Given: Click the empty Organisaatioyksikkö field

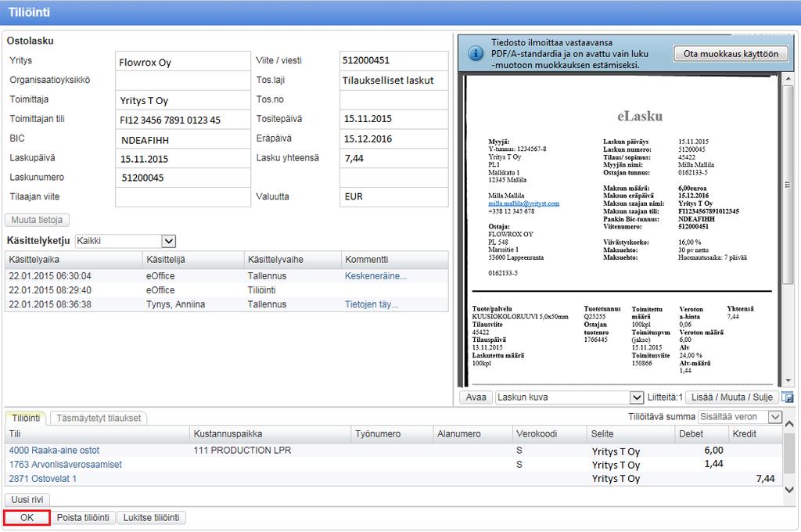Looking at the screenshot, I should pyautogui.click(x=183, y=81).
